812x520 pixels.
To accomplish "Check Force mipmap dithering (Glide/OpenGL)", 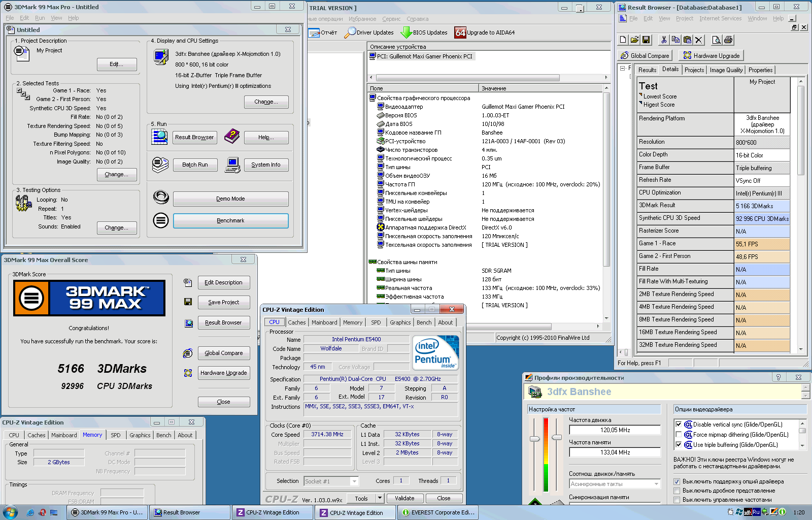I will [x=679, y=434].
